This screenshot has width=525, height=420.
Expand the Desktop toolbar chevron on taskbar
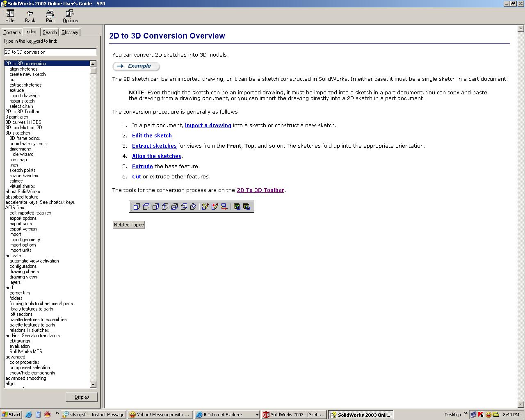click(466, 414)
